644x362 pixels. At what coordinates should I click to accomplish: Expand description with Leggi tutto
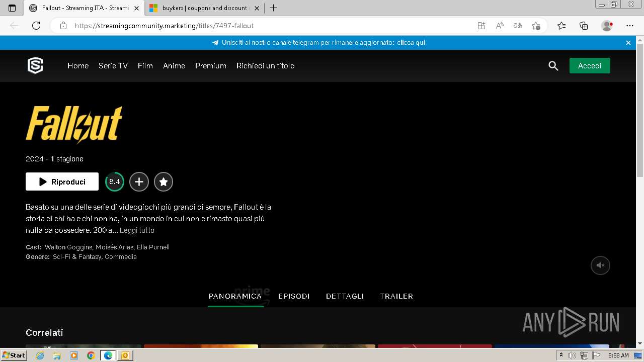tap(137, 230)
